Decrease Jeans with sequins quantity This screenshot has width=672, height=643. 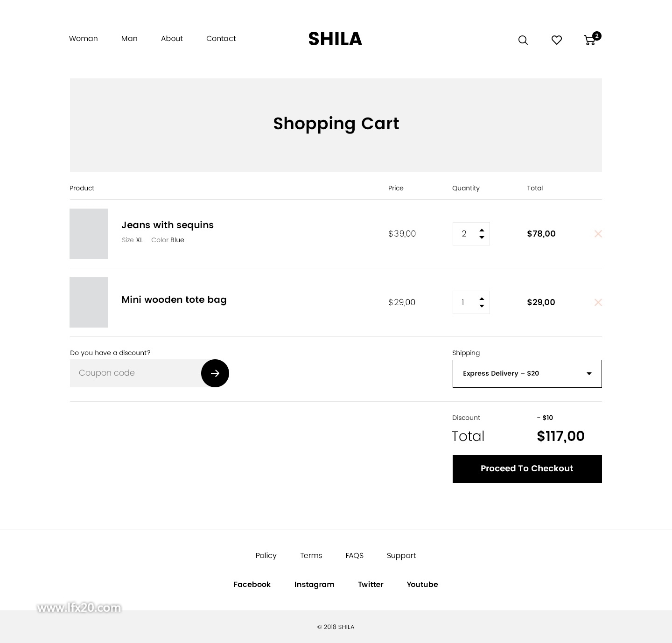click(x=482, y=237)
